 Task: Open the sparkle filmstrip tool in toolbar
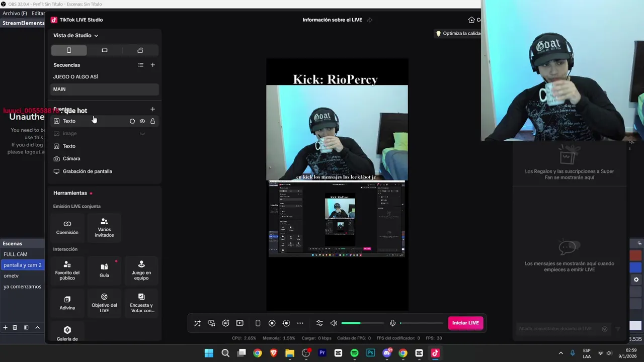tap(239, 323)
